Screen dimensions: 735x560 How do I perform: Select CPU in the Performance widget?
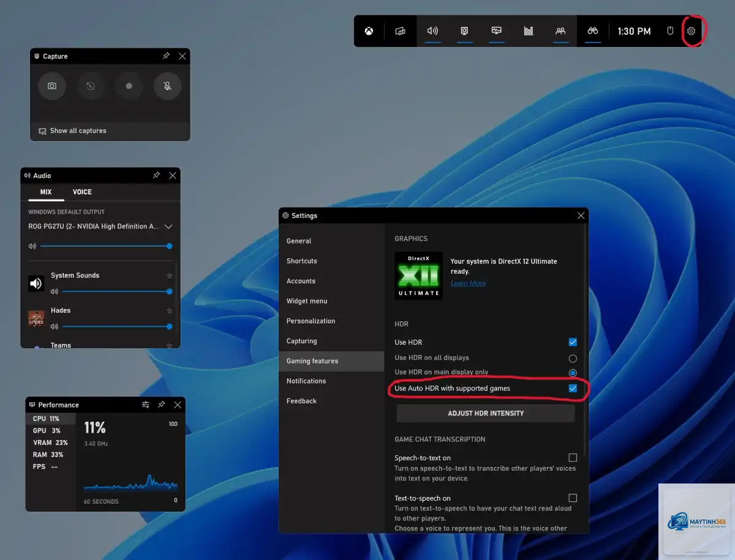[x=50, y=419]
